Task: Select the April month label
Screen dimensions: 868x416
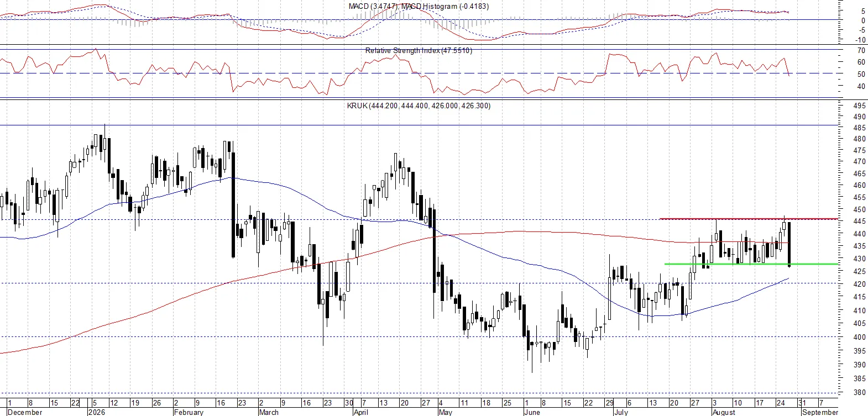Action: click(x=360, y=412)
